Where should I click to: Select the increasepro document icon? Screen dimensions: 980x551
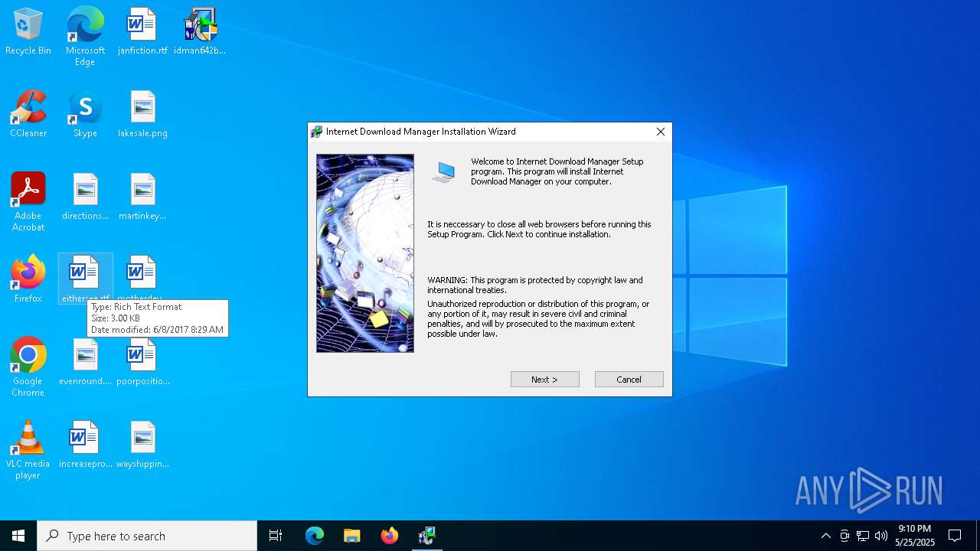(x=85, y=445)
